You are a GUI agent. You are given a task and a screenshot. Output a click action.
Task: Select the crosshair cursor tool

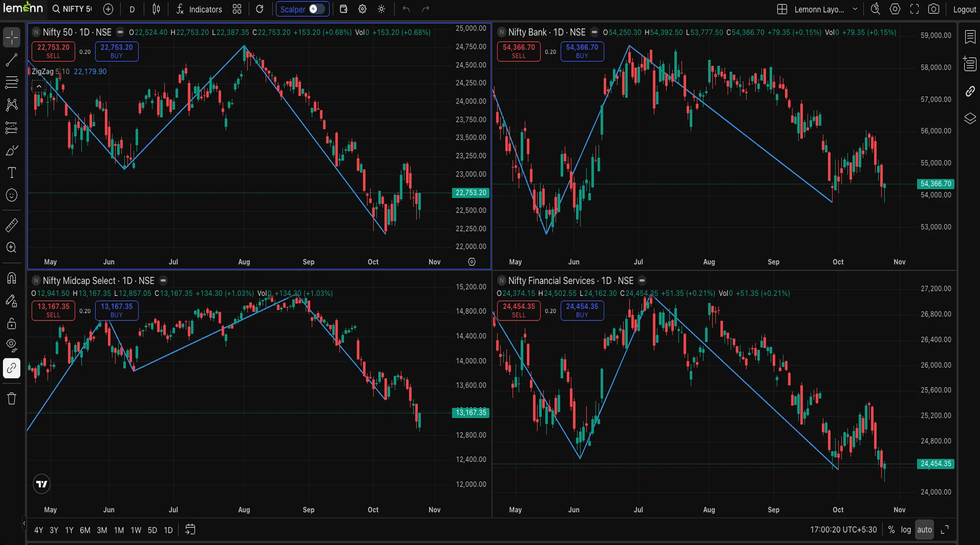tap(12, 37)
